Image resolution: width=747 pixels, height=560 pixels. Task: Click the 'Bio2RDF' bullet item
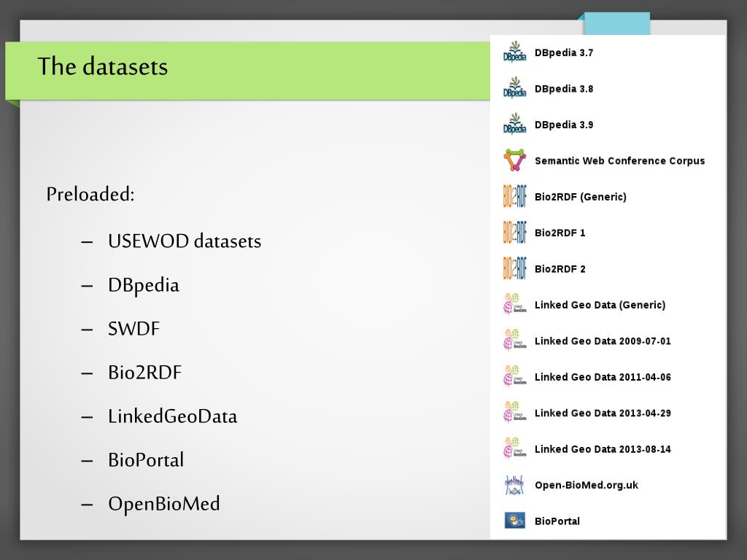(144, 373)
